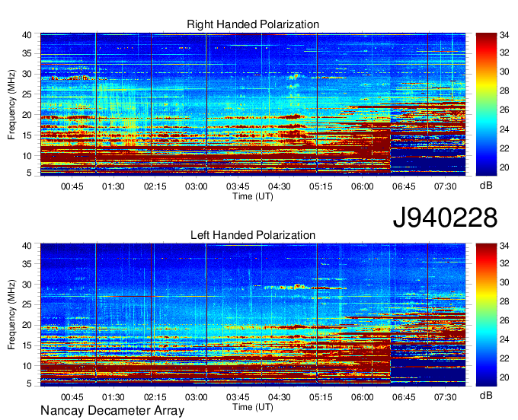Click the 20 dB value on top colorbar
This screenshot has width=518, height=420.
tap(504, 167)
